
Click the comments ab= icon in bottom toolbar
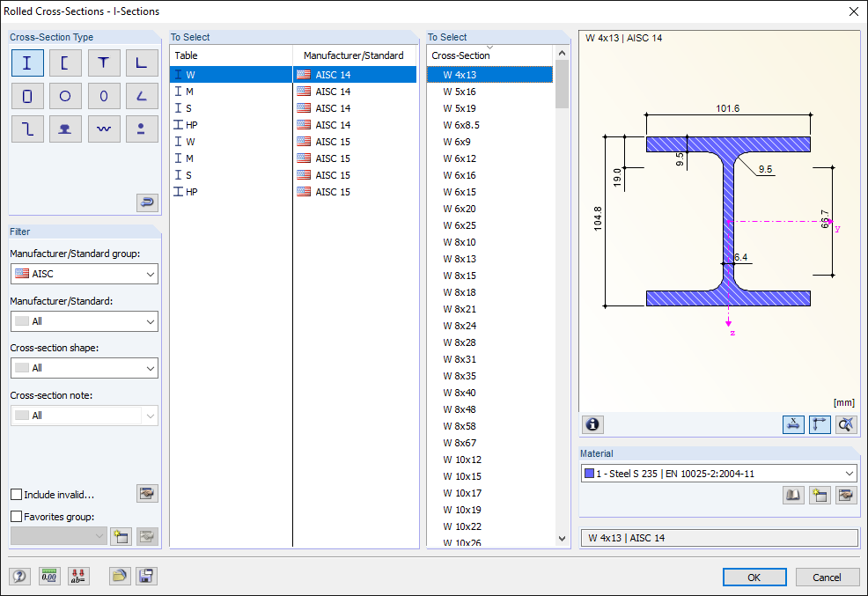coord(78,576)
